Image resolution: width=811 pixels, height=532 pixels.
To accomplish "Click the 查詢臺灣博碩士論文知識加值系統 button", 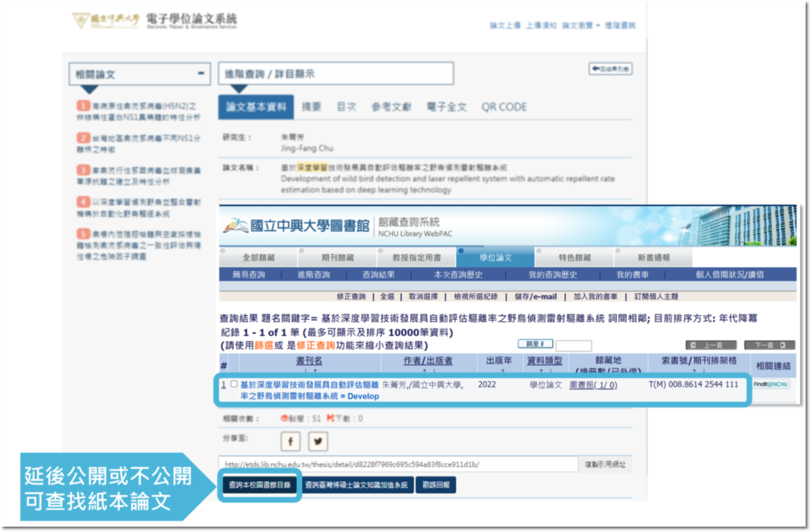I will coord(356,485).
